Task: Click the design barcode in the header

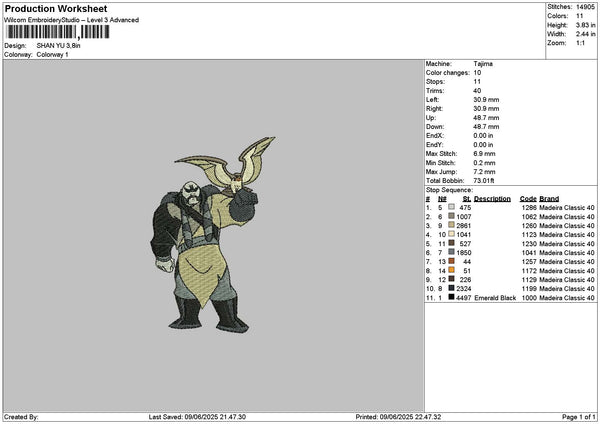Action: click(x=57, y=32)
